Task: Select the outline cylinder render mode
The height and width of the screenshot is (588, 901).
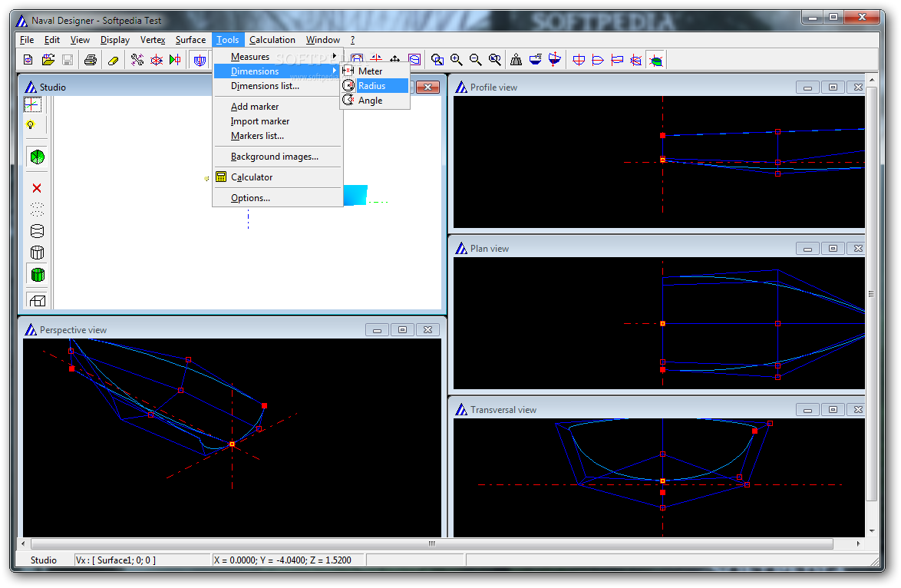Action: click(38, 231)
